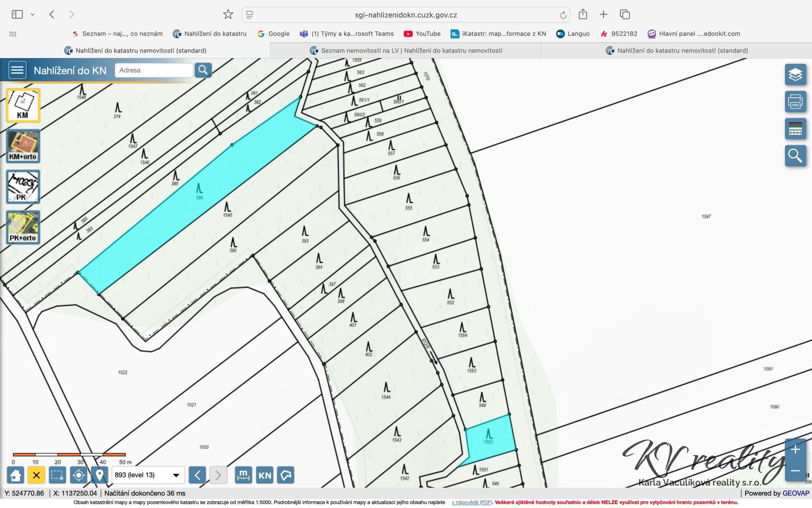Open the v nápovědě (PDF) link

tap(471, 502)
